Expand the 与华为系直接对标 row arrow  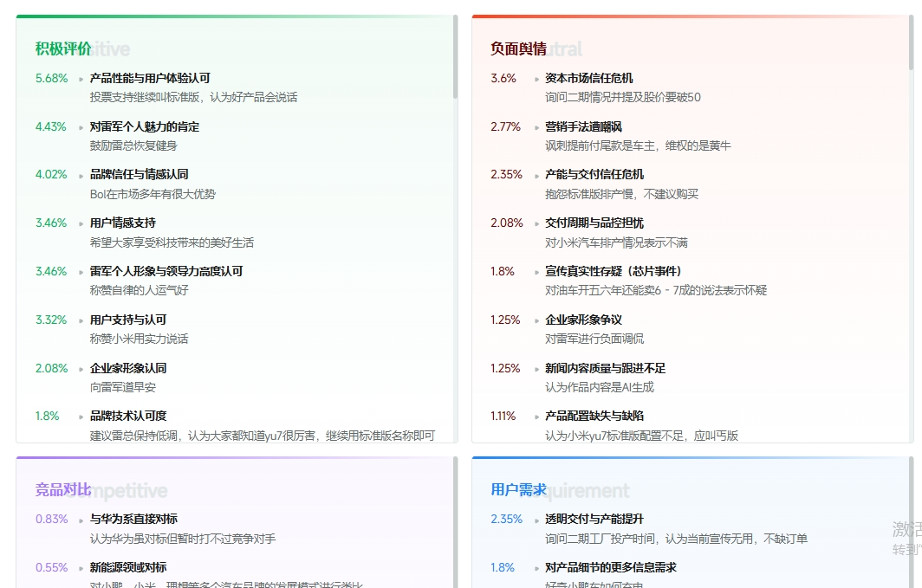pos(81,520)
